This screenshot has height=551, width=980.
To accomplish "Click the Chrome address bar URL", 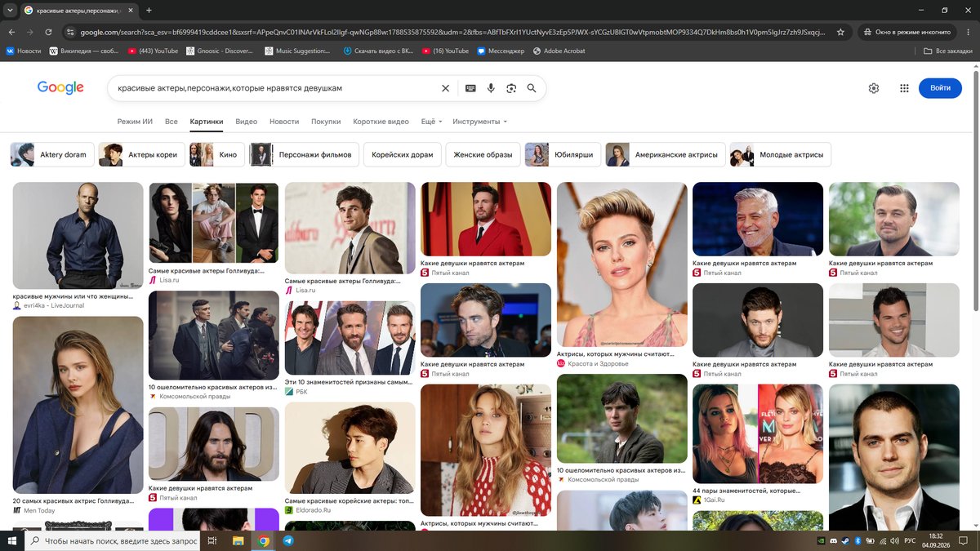I will [454, 32].
